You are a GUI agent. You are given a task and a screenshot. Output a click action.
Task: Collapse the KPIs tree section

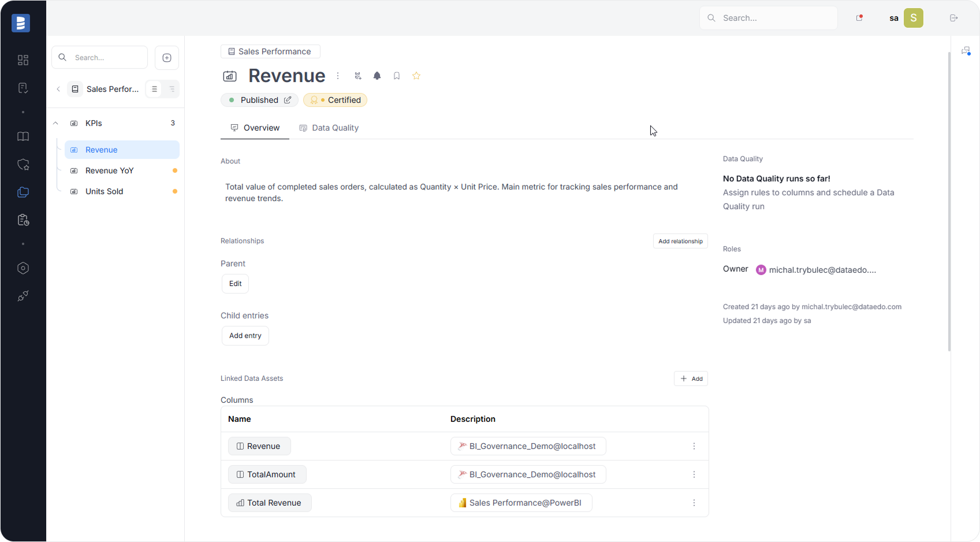[55, 122]
